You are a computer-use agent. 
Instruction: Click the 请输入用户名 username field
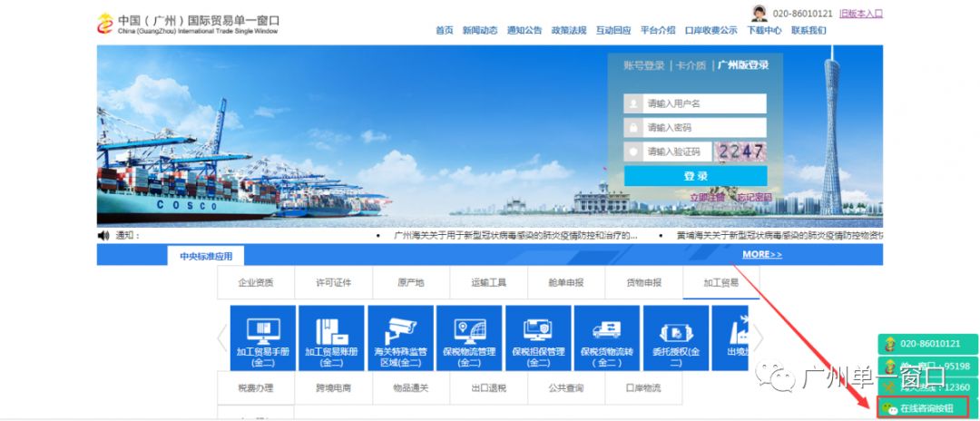(x=695, y=103)
